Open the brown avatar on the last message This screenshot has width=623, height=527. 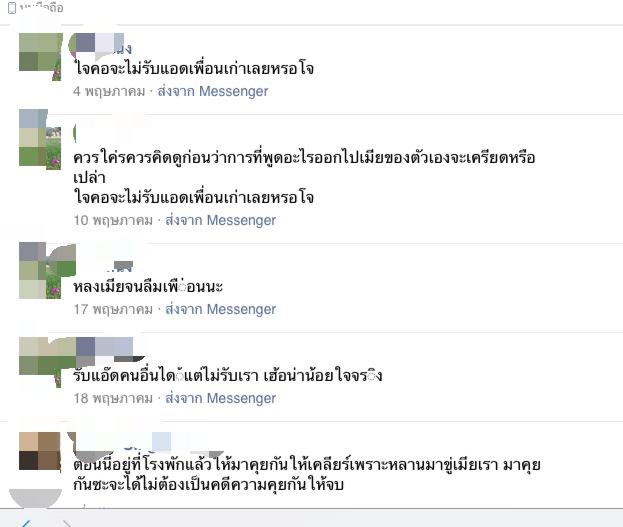pyautogui.click(x=40, y=451)
